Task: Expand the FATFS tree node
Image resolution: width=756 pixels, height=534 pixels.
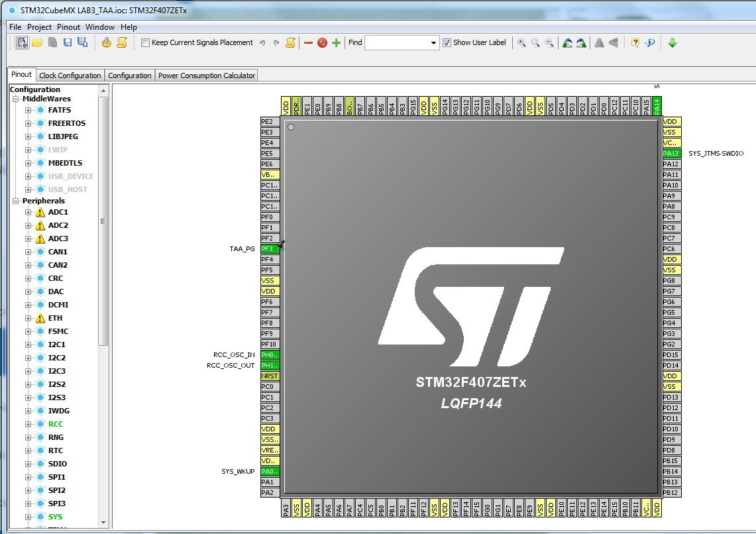Action: coord(28,111)
